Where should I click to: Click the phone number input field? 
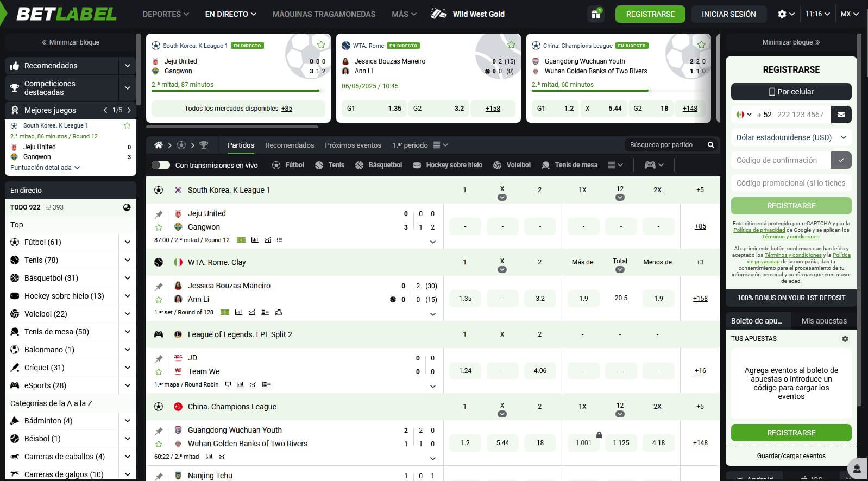(x=801, y=115)
